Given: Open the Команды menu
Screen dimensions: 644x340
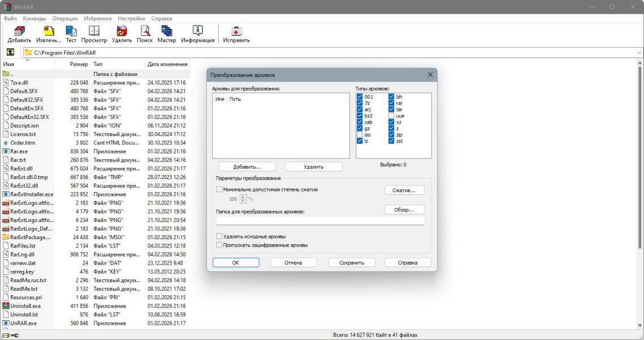Looking at the screenshot, I should click(36, 19).
